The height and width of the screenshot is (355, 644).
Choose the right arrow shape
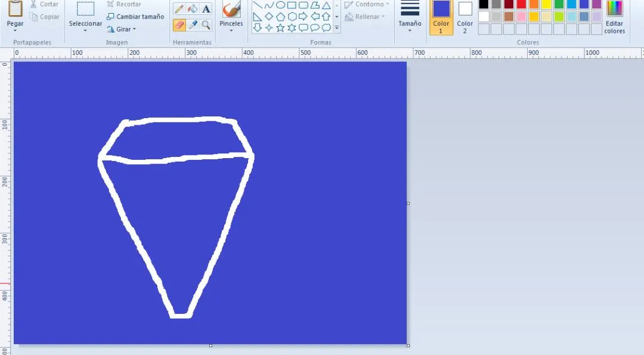point(304,17)
